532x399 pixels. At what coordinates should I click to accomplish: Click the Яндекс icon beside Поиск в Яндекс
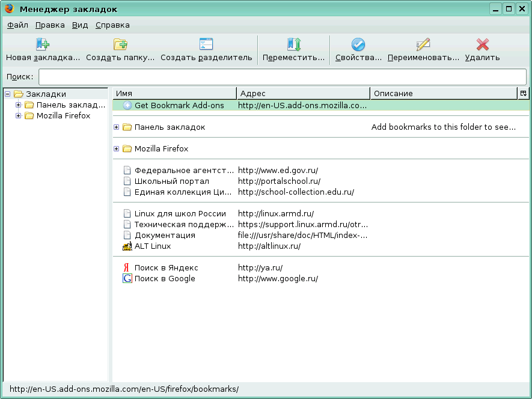(x=127, y=267)
